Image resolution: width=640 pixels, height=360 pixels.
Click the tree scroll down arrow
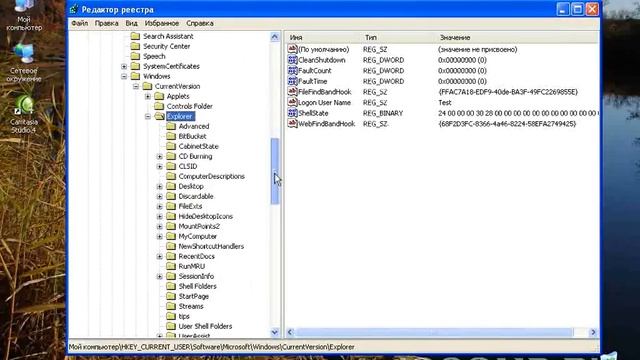pos(275,332)
